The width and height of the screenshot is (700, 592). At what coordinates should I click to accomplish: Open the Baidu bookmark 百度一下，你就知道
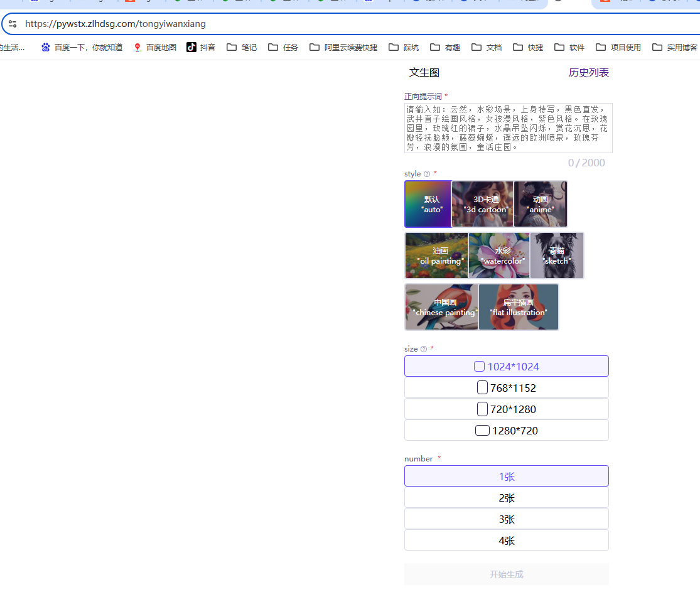(x=82, y=47)
